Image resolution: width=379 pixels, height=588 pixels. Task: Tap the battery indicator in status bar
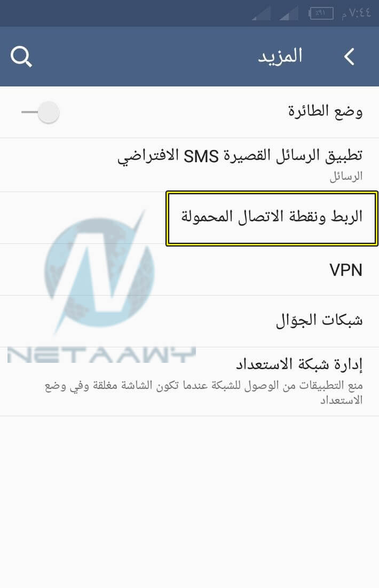(x=321, y=13)
